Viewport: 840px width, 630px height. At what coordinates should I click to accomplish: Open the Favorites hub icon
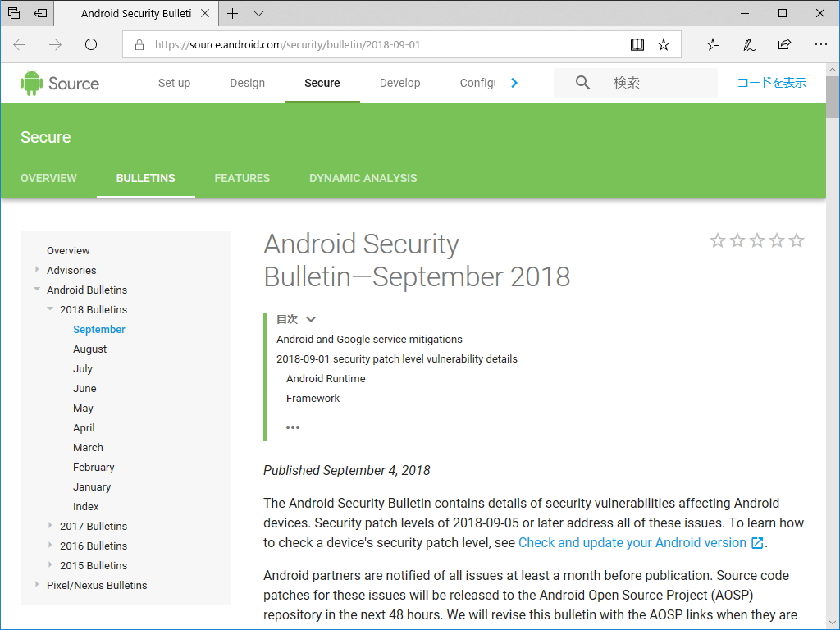(x=713, y=44)
